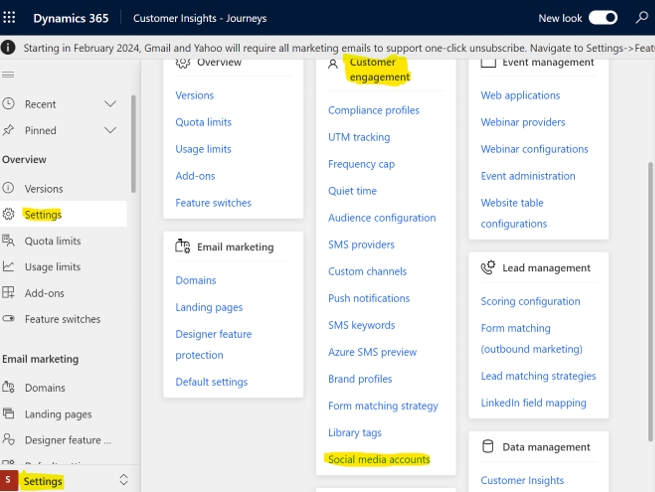Open Customer Insights link under Data management
Screen dimensions: 655x492
point(522,480)
